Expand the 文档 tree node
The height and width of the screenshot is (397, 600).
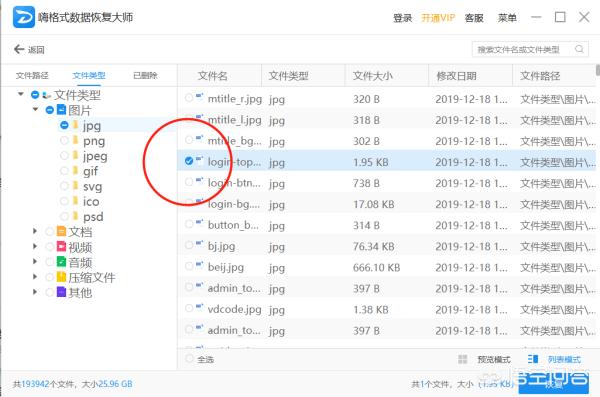(35, 231)
